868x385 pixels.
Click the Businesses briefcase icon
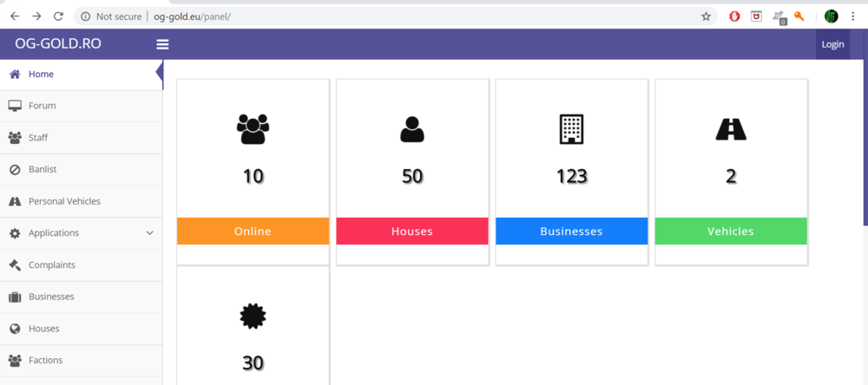click(x=15, y=297)
